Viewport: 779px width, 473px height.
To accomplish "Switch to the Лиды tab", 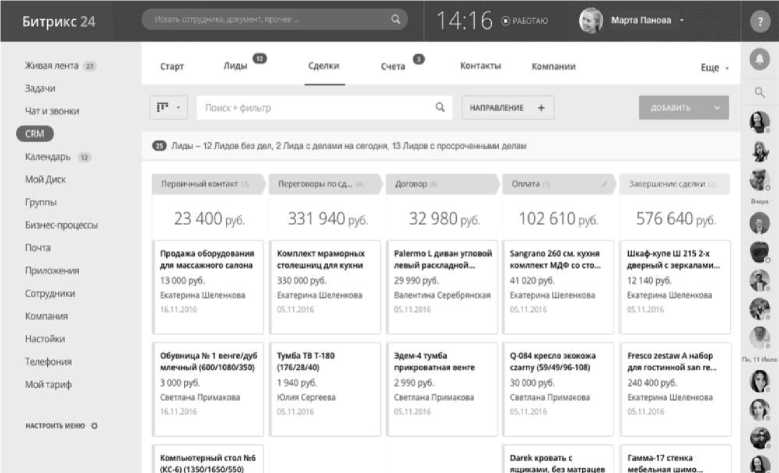I will coord(235,66).
